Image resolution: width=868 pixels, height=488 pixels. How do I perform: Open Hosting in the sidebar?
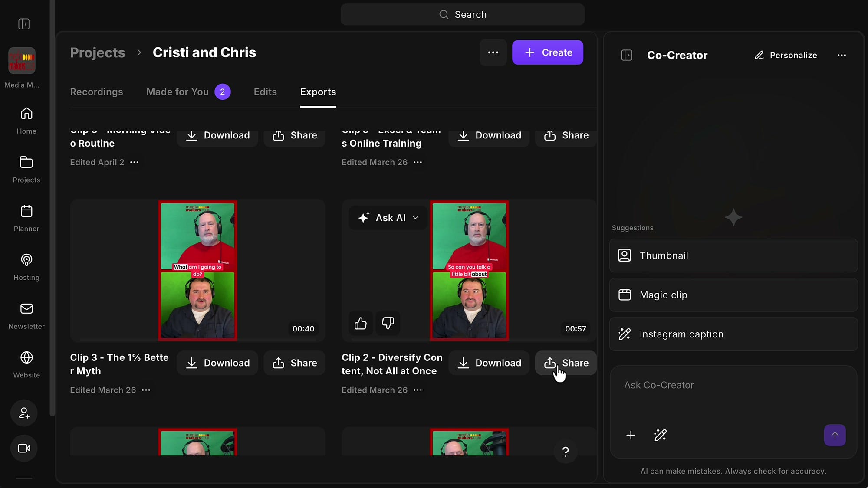[26, 267]
